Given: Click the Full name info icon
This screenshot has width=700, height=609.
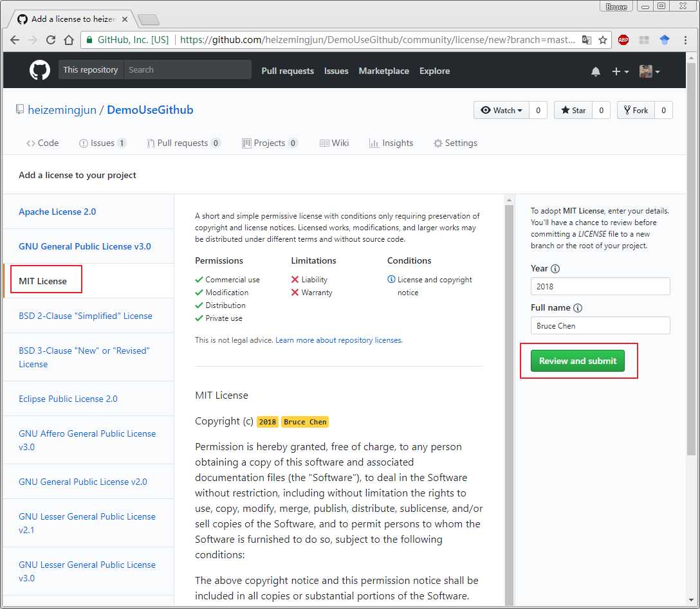Looking at the screenshot, I should coord(578,308).
